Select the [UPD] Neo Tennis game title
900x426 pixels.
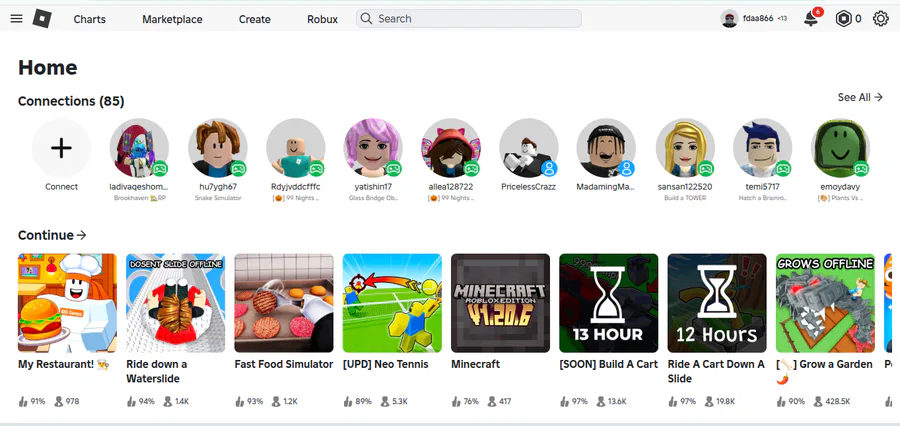[386, 364]
